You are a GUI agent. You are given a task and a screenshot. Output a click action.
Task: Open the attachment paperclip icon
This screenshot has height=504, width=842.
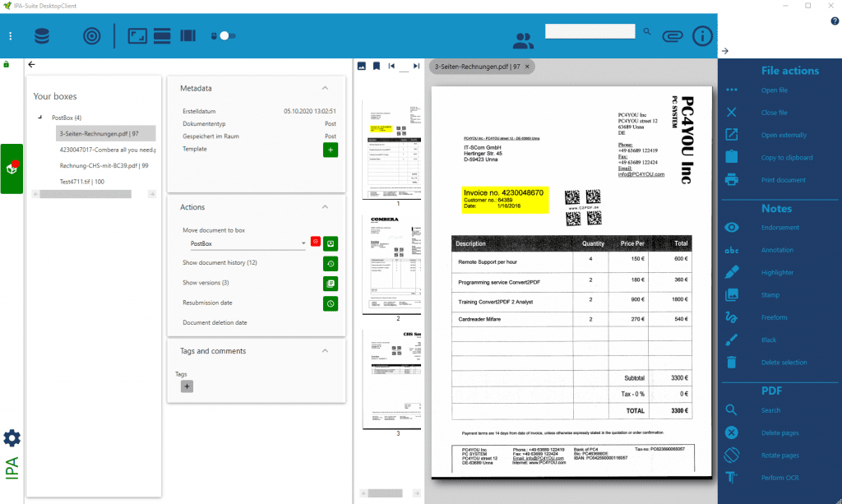673,36
